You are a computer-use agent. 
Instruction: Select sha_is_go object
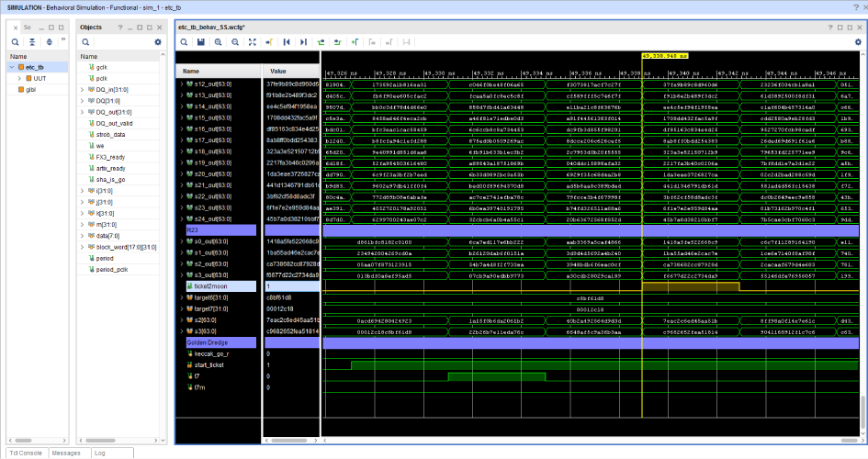coord(111,180)
